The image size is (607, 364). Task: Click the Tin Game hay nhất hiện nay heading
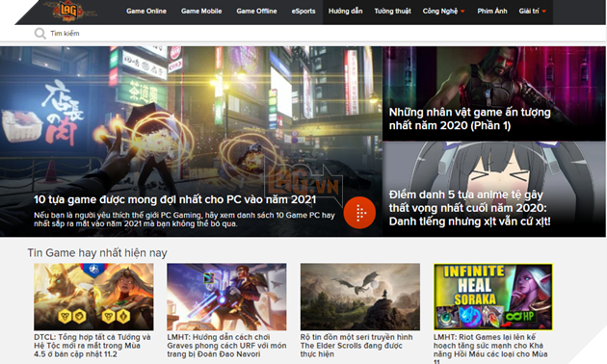[97, 253]
